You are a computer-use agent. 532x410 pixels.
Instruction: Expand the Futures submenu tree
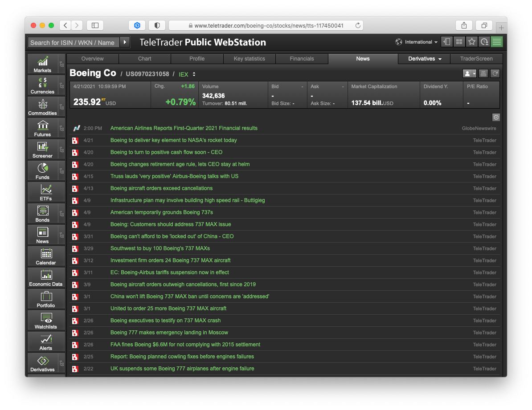[61, 128]
